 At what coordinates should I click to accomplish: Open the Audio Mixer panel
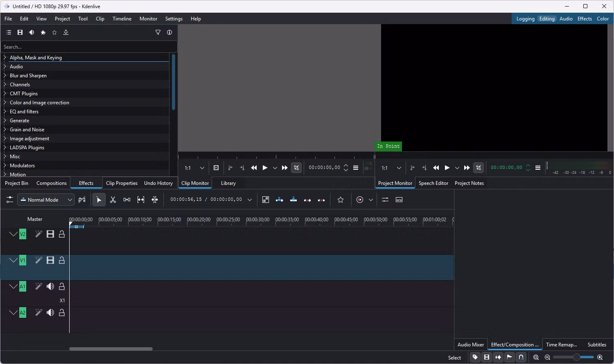470,344
